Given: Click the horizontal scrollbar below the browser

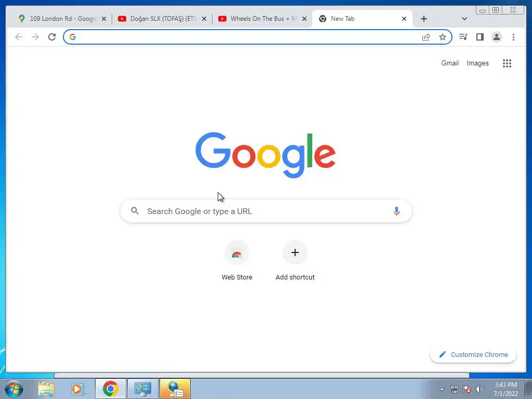Looking at the screenshot, I should coord(262,375).
